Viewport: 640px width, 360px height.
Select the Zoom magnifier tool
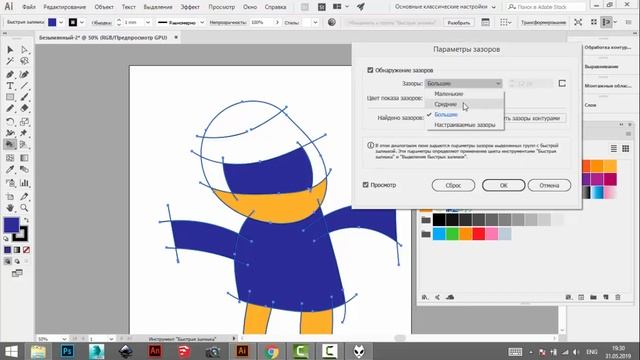[24, 208]
